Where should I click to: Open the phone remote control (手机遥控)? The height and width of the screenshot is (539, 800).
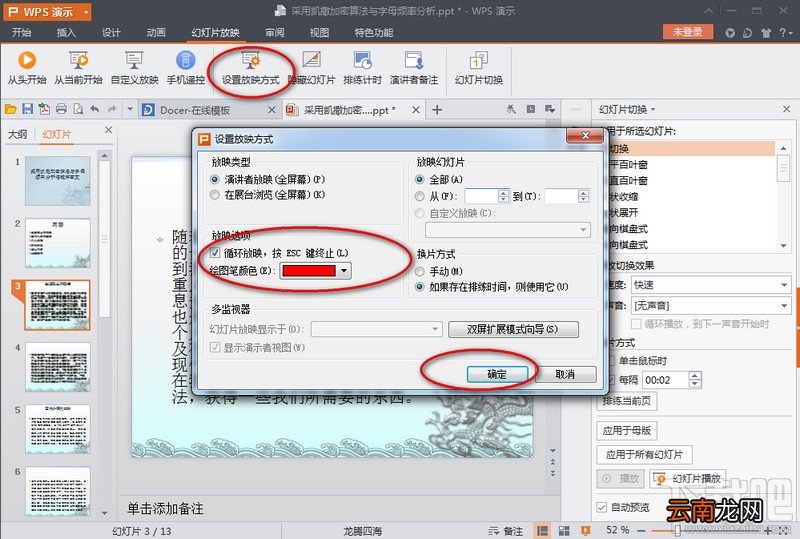click(186, 67)
